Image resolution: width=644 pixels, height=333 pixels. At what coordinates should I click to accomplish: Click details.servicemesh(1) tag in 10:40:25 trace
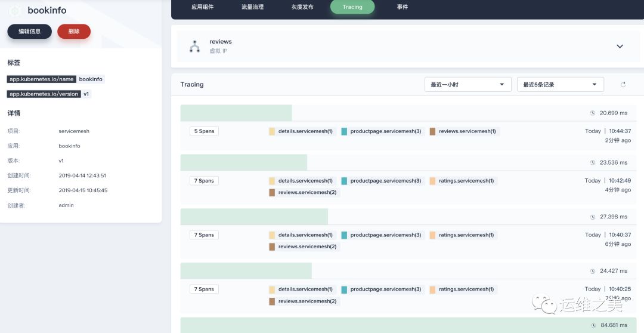pos(302,289)
